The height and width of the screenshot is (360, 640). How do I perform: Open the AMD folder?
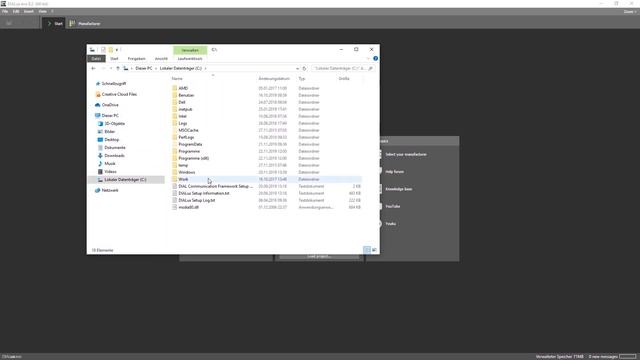point(183,88)
